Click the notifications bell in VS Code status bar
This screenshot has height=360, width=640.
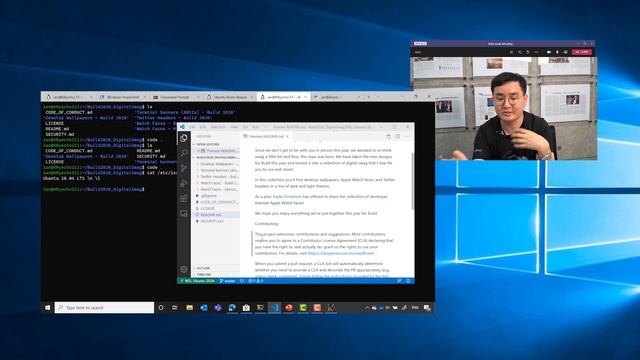[x=408, y=281]
